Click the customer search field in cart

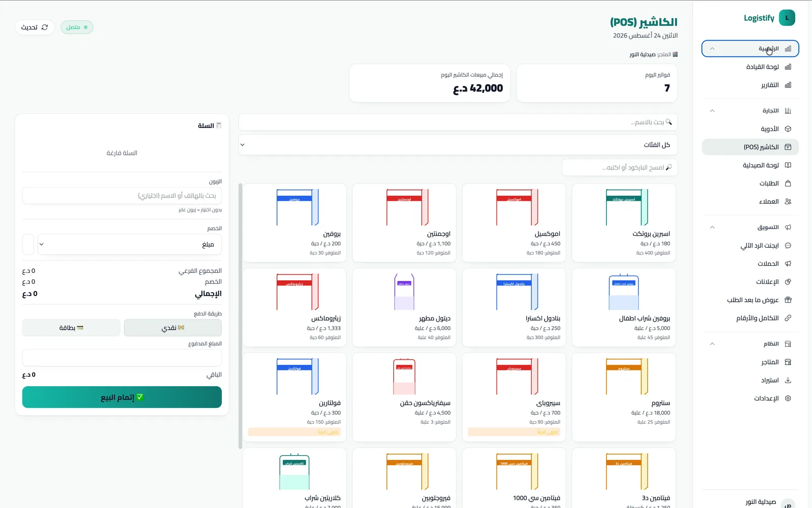(122, 196)
